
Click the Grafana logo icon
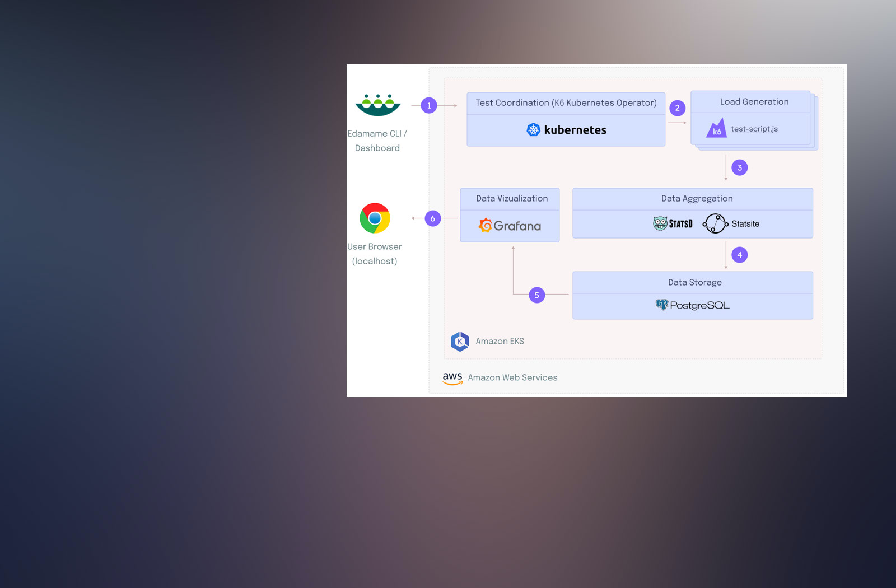point(485,225)
